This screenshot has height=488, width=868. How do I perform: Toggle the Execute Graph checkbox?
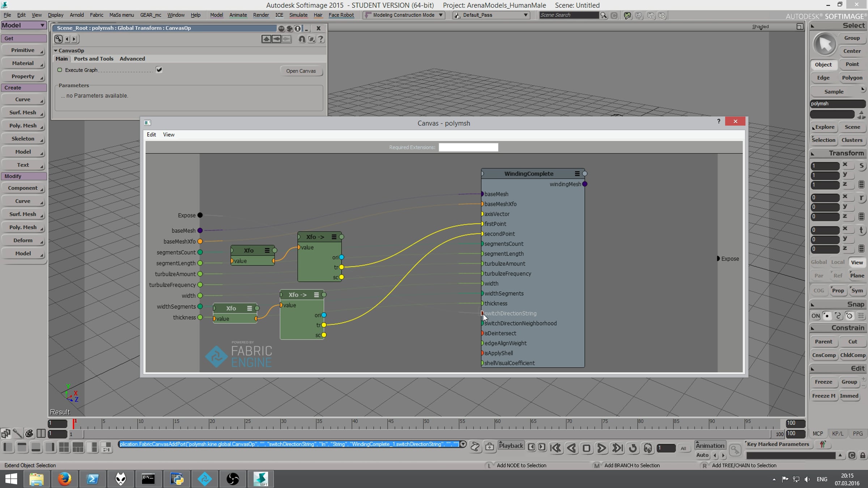[159, 70]
